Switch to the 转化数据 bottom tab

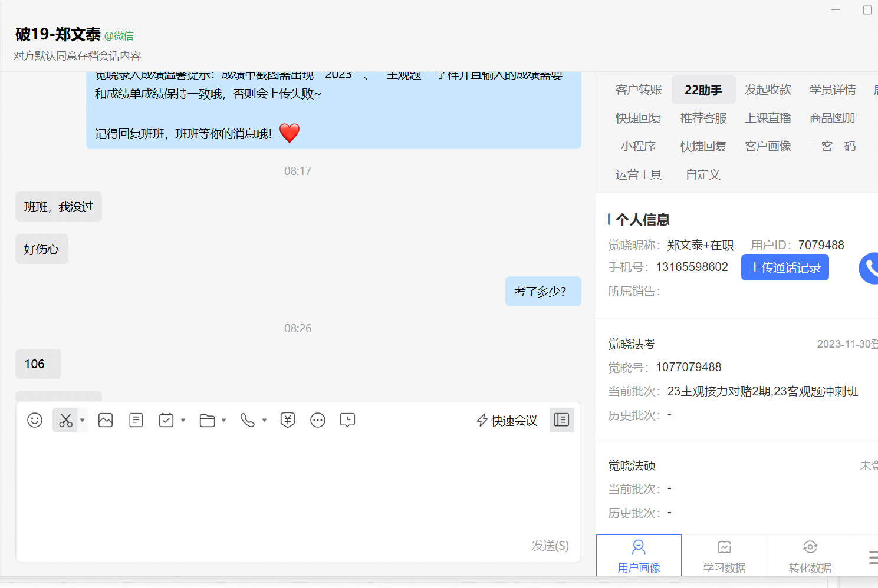(x=810, y=556)
